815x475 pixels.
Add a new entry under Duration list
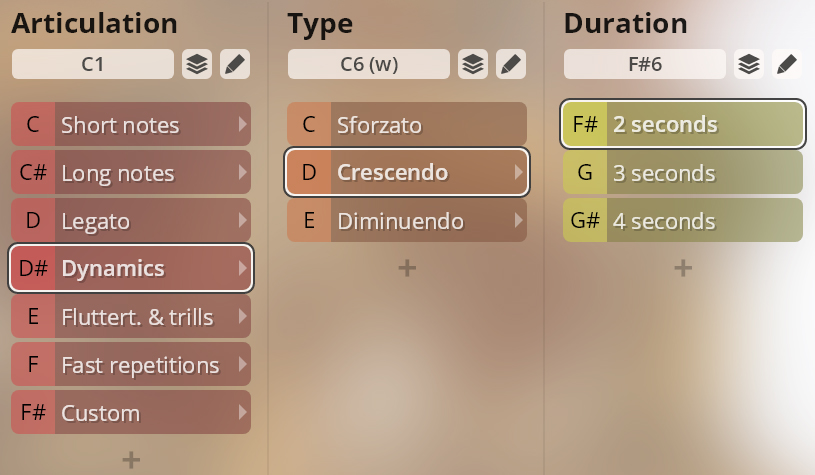683,267
